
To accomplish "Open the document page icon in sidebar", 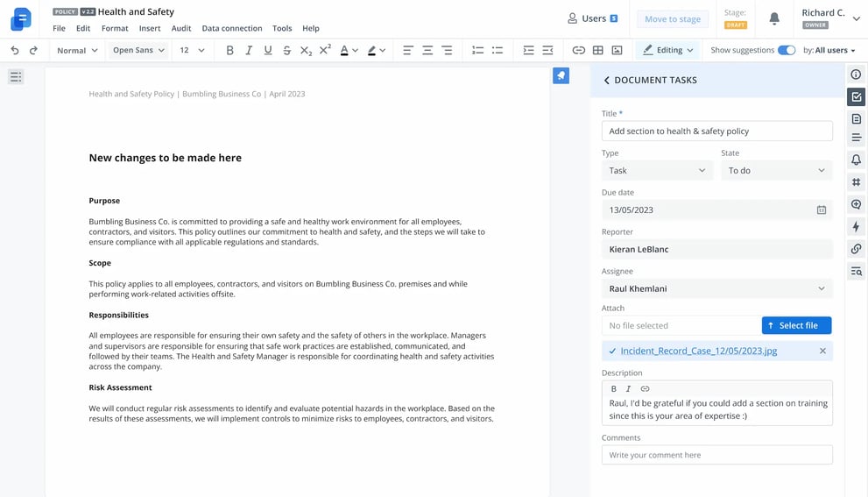I will [x=857, y=119].
